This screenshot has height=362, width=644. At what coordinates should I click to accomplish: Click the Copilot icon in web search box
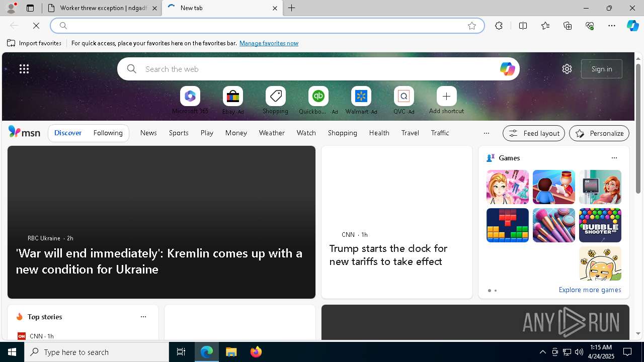[x=507, y=69]
